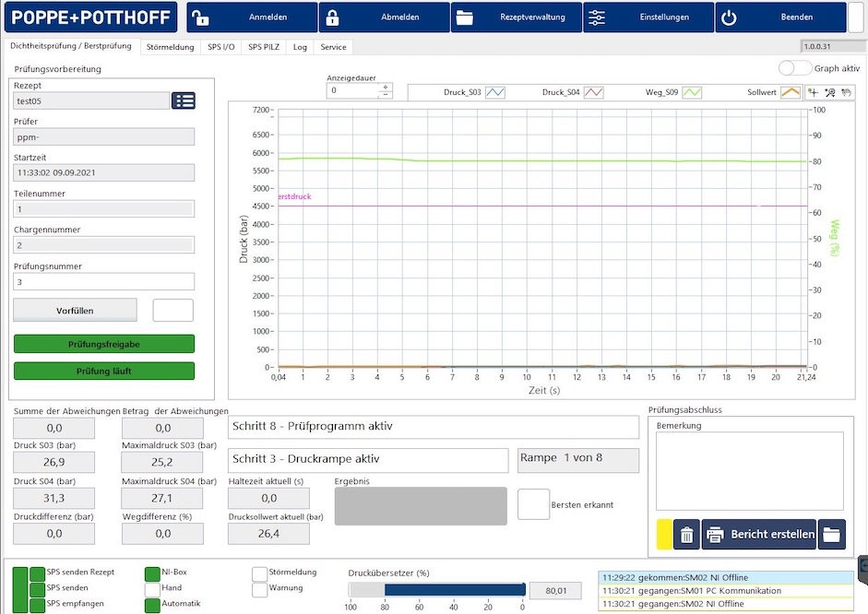This screenshot has height=614, width=868.
Task: Click the Bemerkung text field
Action: tap(749, 471)
